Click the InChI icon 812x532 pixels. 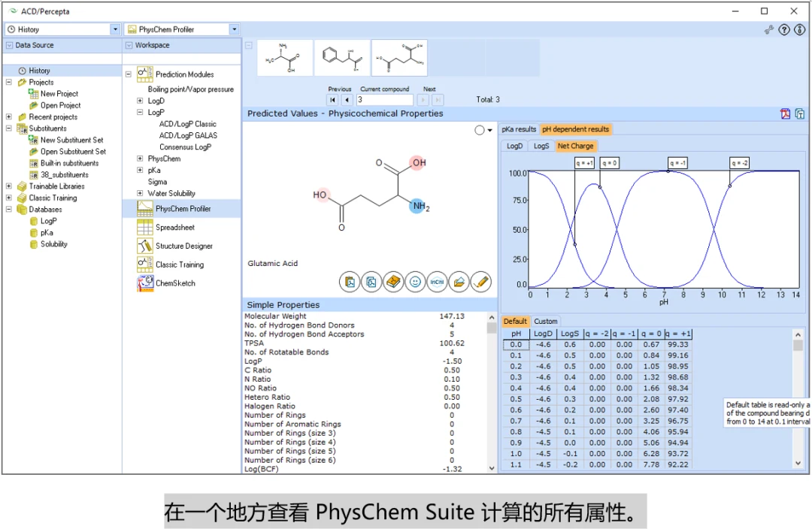click(437, 282)
